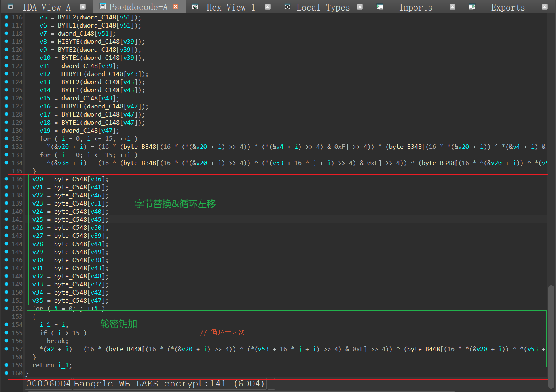Click byte_C548[v47] on line 151
This screenshot has height=392, width=556.
point(80,301)
